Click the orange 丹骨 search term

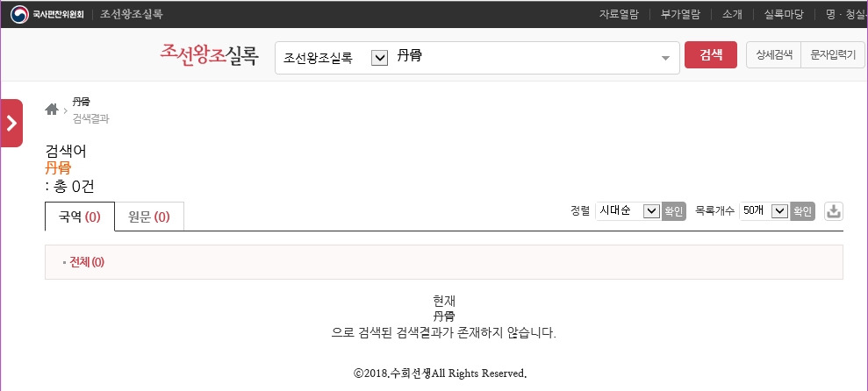[58, 168]
